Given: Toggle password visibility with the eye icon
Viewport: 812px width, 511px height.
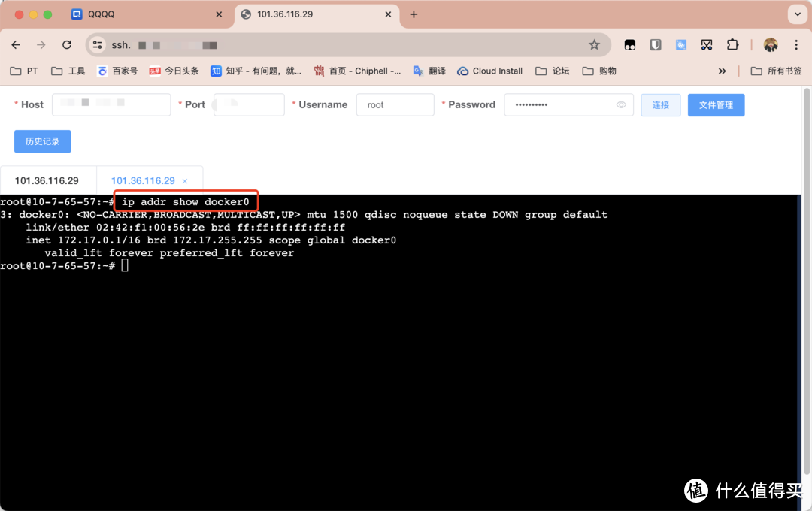Looking at the screenshot, I should click(621, 104).
